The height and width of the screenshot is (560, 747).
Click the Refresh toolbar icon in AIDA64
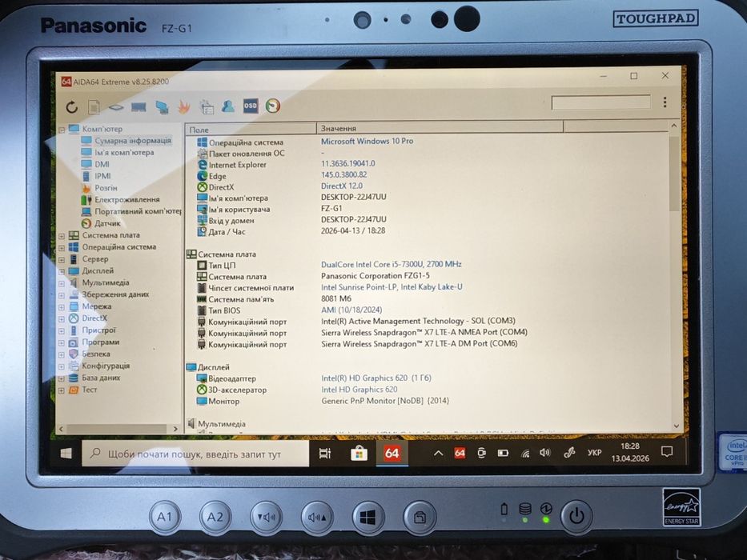click(72, 107)
